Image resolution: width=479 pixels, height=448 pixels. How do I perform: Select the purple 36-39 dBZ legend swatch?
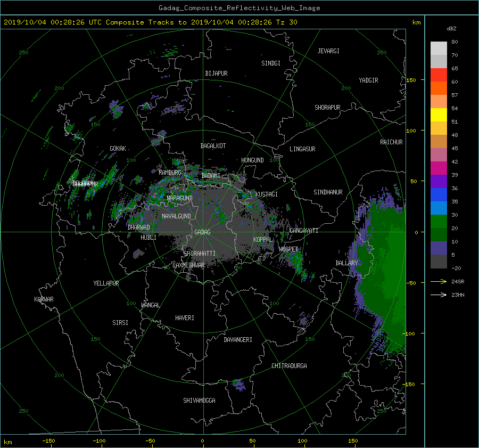pos(439,181)
